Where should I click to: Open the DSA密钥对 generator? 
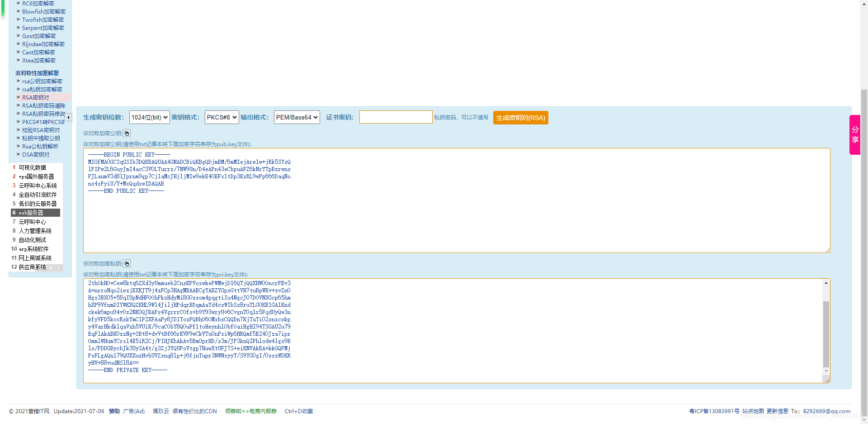pos(36,154)
